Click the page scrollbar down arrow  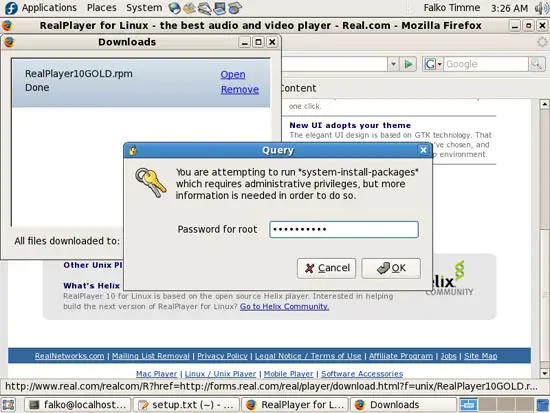(x=544, y=373)
